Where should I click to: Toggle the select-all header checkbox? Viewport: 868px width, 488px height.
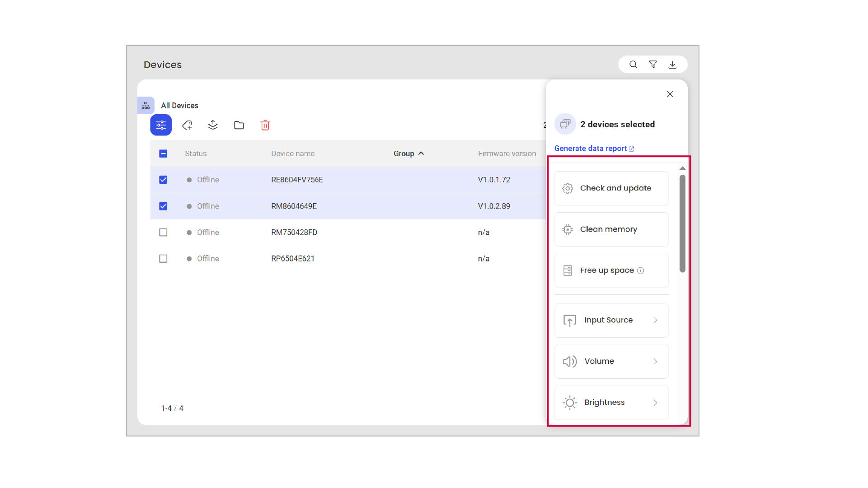coord(163,153)
